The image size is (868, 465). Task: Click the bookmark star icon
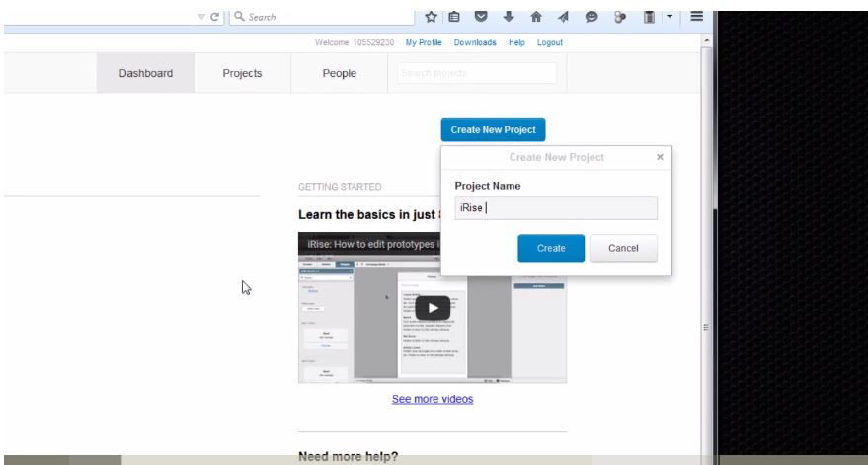(431, 17)
